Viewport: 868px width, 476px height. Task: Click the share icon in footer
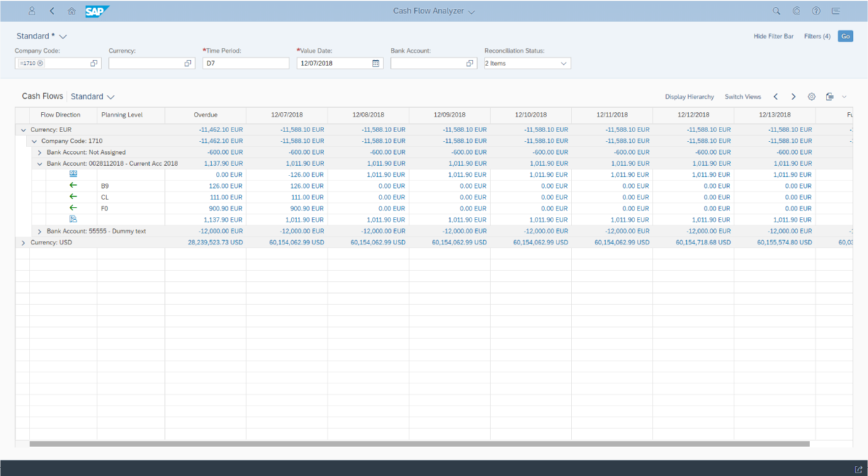coord(858,469)
